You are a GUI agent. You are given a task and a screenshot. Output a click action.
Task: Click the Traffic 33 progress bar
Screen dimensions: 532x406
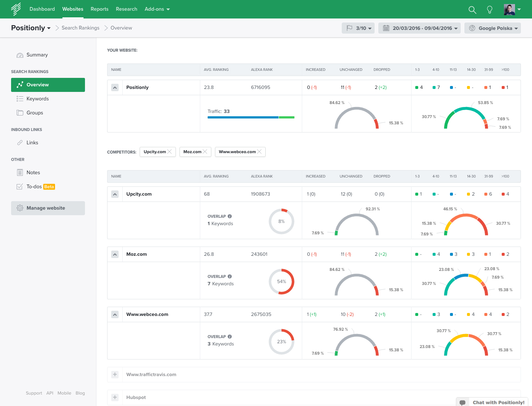251,117
